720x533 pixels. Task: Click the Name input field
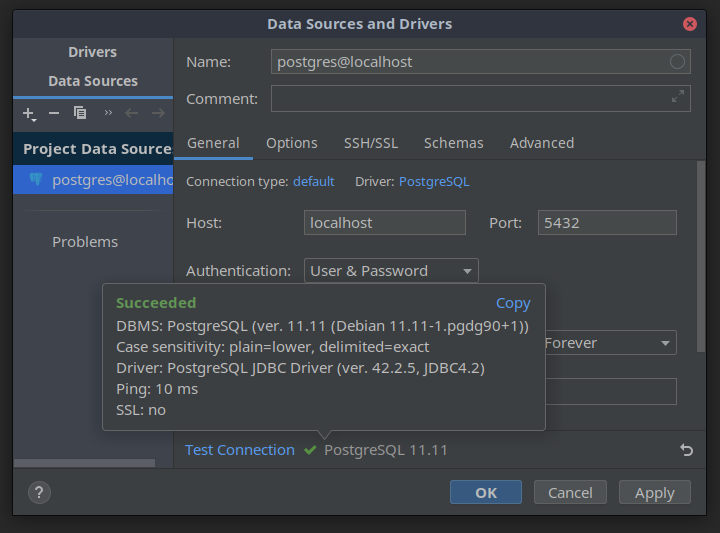(480, 62)
